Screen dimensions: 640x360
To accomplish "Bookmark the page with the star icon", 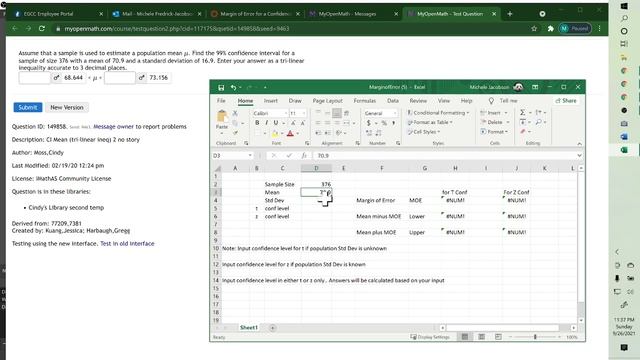I will point(534,29).
